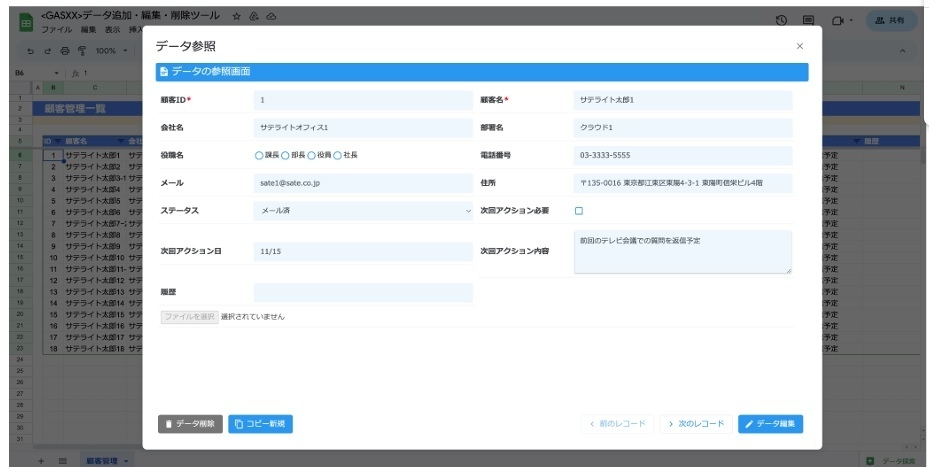Image resolution: width=929 pixels, height=467 pixels.
Task: Click the 次回アクション日 input field
Action: click(363, 251)
